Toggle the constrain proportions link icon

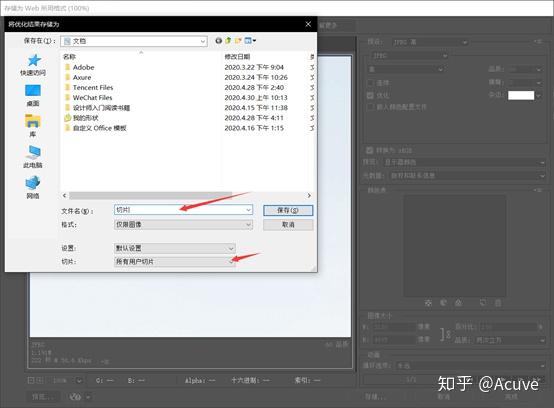pos(445,334)
